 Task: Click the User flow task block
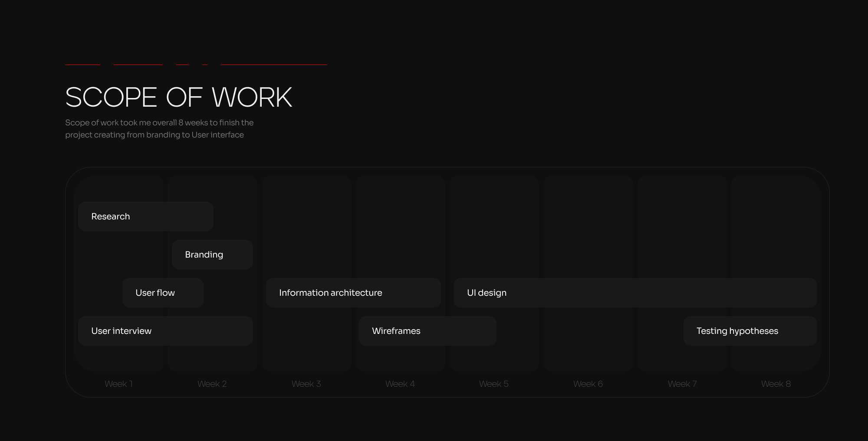[163, 293]
